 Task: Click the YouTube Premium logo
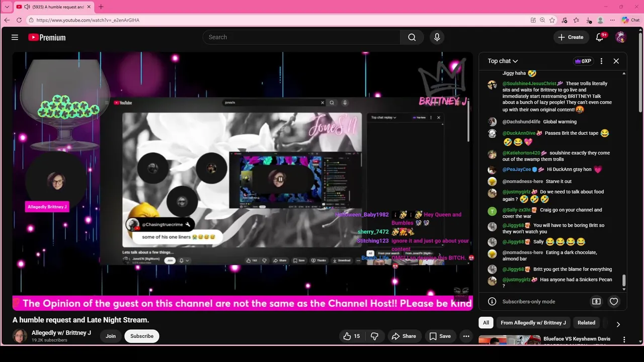click(47, 37)
